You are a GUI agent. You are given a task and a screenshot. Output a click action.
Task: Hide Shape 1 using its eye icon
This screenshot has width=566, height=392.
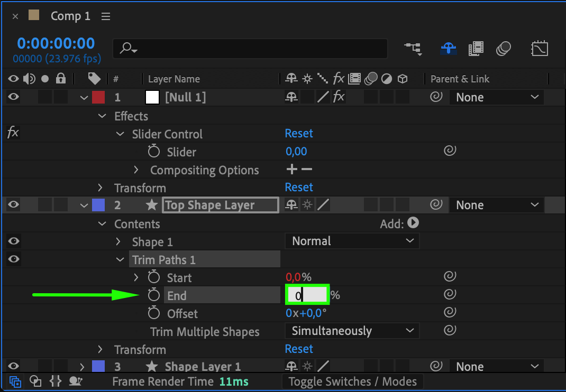14,241
